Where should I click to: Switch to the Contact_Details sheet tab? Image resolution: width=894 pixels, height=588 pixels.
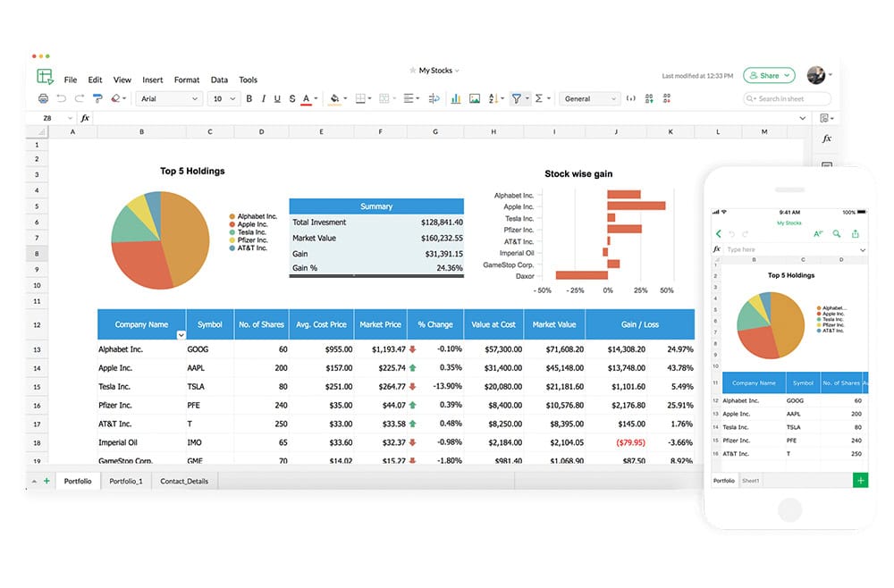(x=184, y=481)
